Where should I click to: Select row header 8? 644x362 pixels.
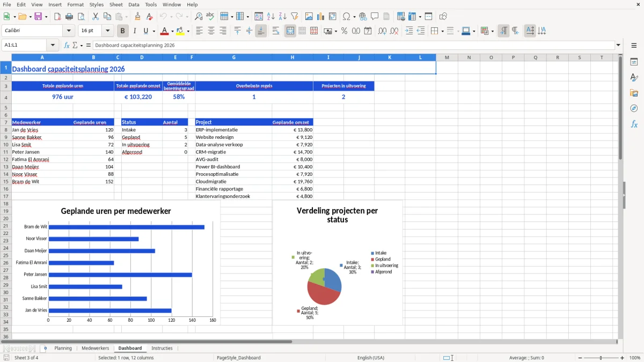(x=5, y=130)
